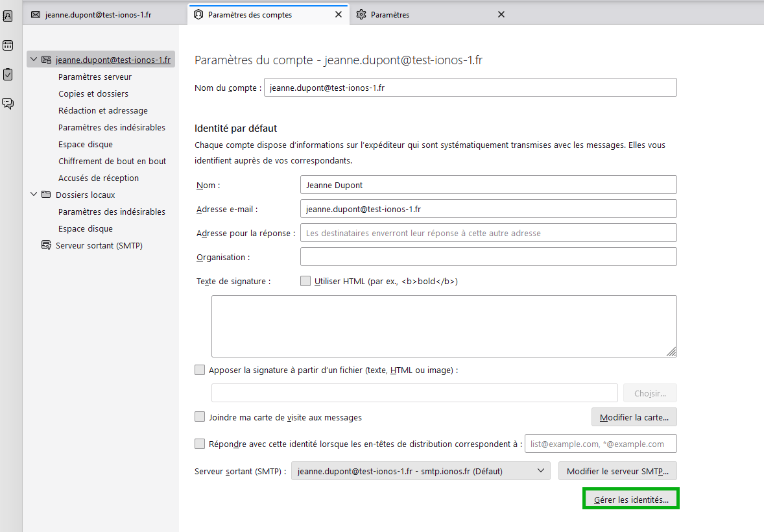Image resolution: width=764 pixels, height=532 pixels.
Task: Select the jeanne.dupont@test-ionos-1.fr account in the tree
Action: [x=113, y=60]
